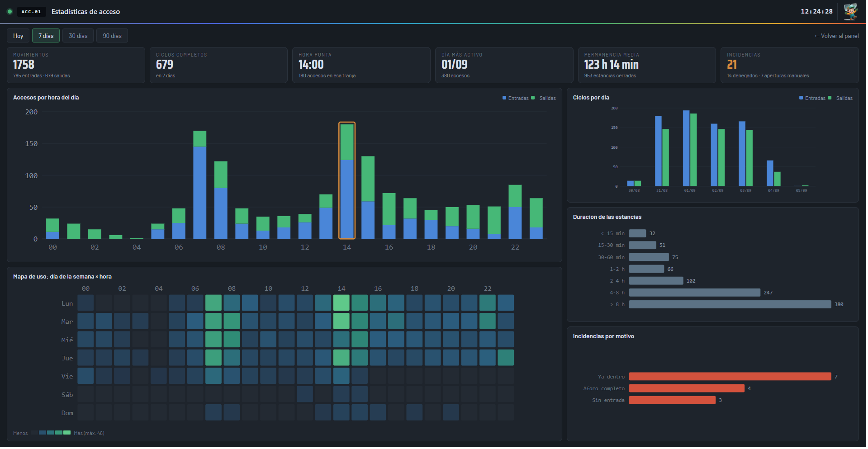The width and height of the screenshot is (868, 449).
Task: Click the 08 hour bar in hourly chart
Action: [x=221, y=200]
